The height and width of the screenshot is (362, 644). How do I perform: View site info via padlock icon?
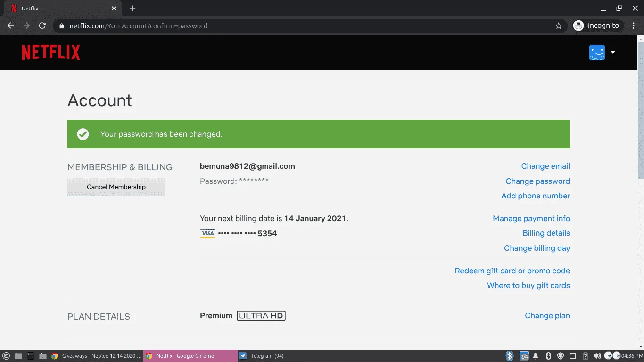click(61, 26)
